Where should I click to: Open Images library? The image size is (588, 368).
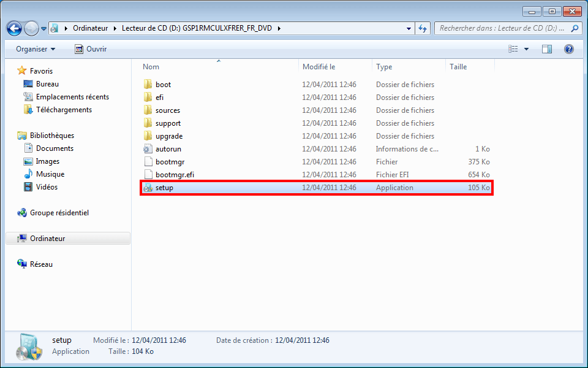point(48,161)
